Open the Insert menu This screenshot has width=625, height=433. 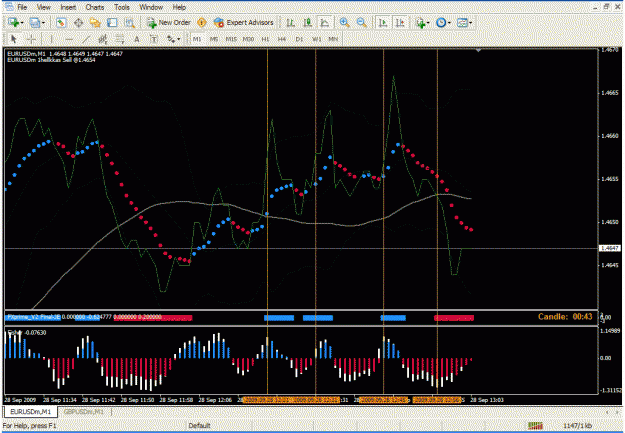pyautogui.click(x=68, y=7)
